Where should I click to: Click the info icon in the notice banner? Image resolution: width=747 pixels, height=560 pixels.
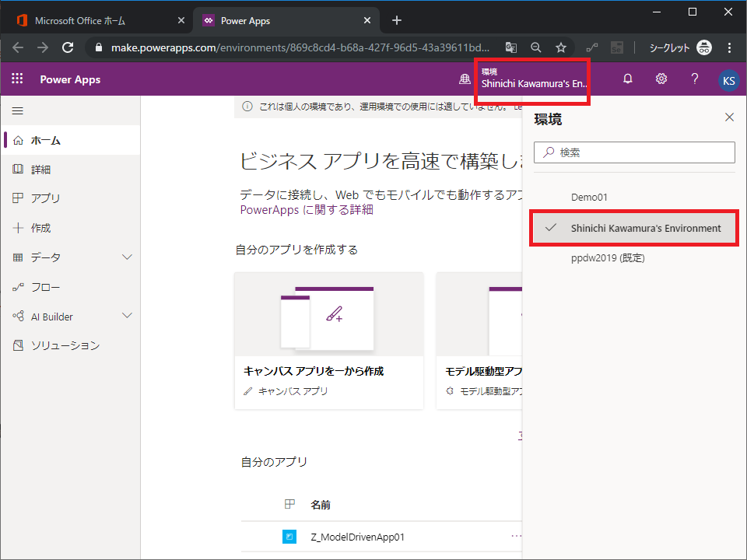247,107
